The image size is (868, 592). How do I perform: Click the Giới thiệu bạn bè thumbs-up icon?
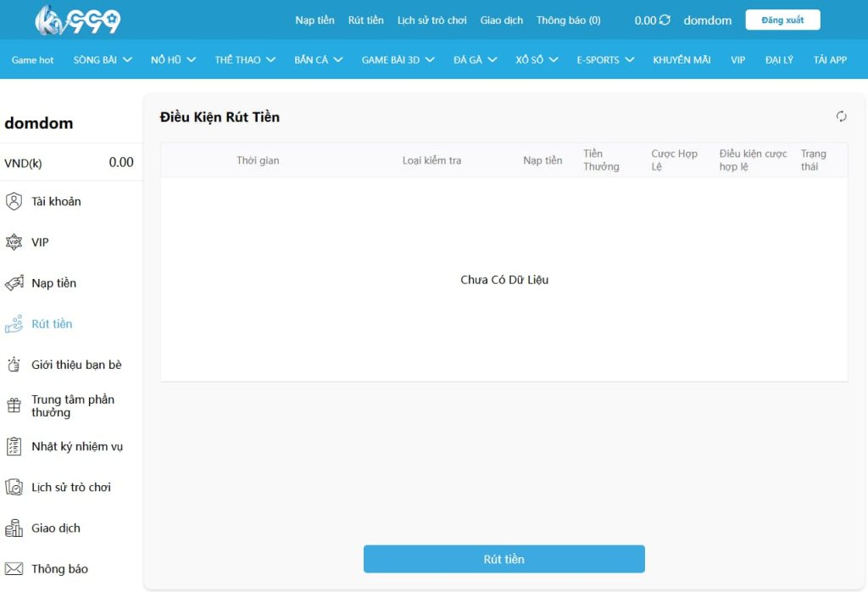[x=14, y=365]
